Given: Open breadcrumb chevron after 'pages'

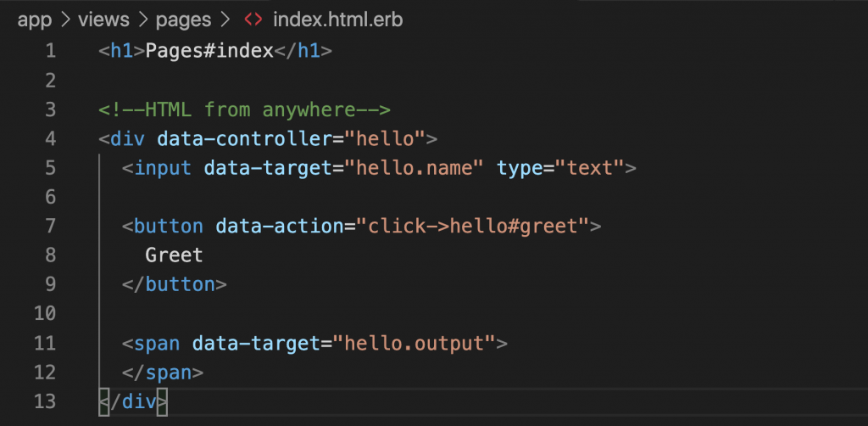Looking at the screenshot, I should [x=224, y=20].
